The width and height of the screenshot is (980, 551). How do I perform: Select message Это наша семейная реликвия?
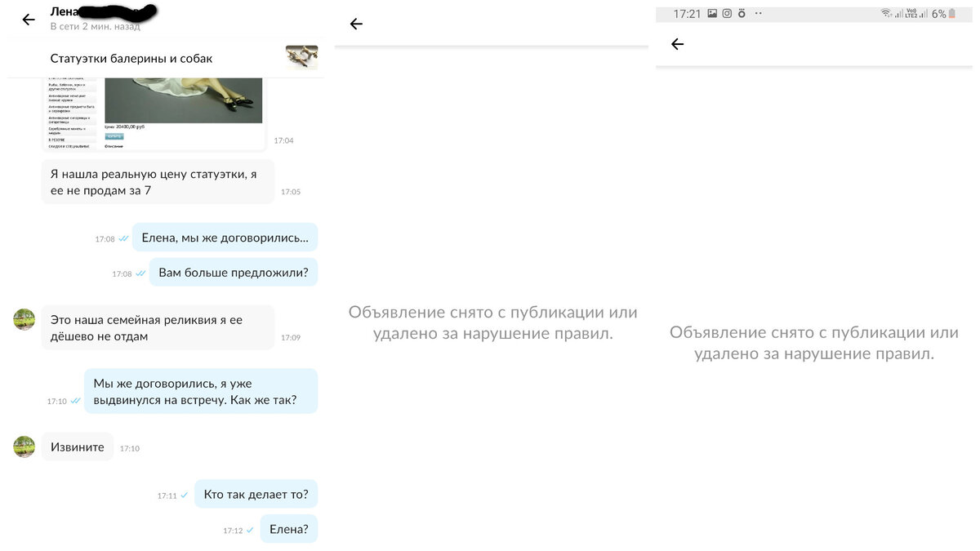coord(158,328)
